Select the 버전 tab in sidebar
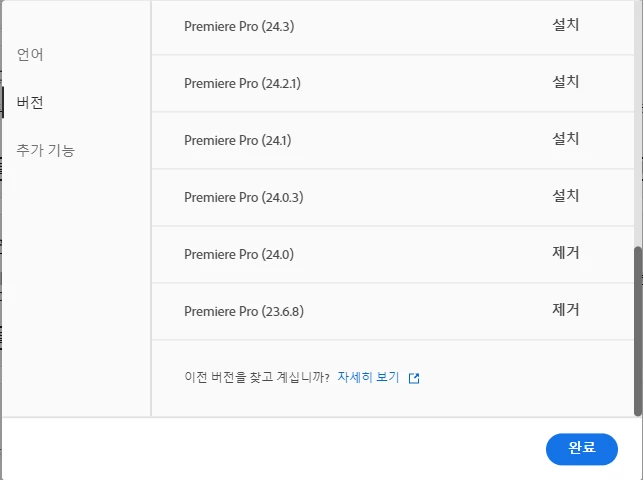 [x=30, y=102]
